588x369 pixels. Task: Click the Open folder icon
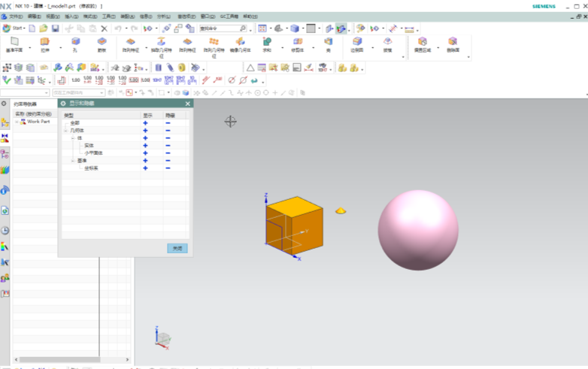click(x=44, y=29)
